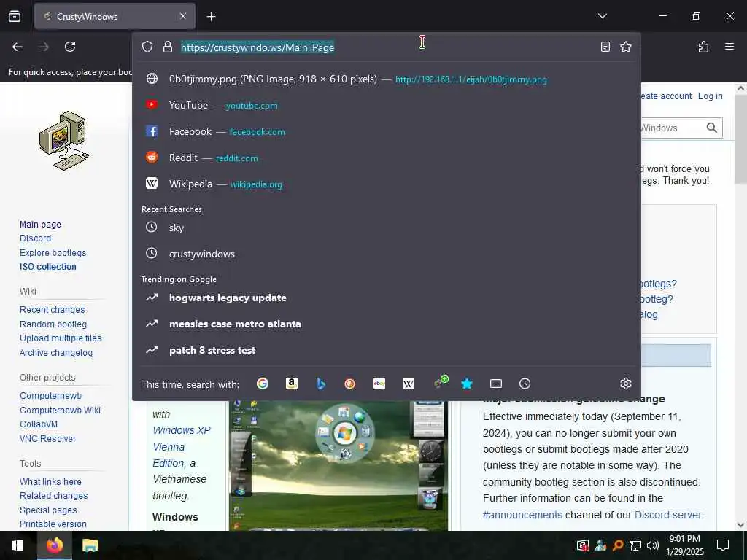Open the Computernewb Wiki link
Viewport: 747px width, 560px height.
pyautogui.click(x=60, y=410)
